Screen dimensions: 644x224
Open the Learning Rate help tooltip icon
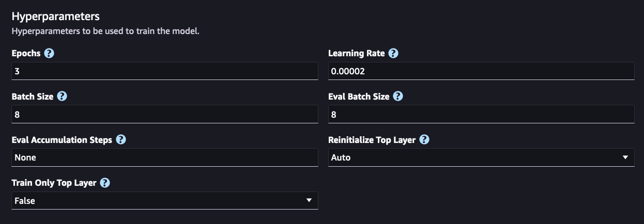click(x=393, y=53)
